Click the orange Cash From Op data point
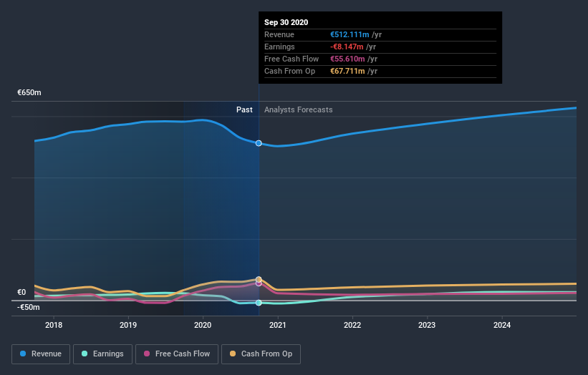Image resolution: width=588 pixels, height=375 pixels. coord(259,280)
